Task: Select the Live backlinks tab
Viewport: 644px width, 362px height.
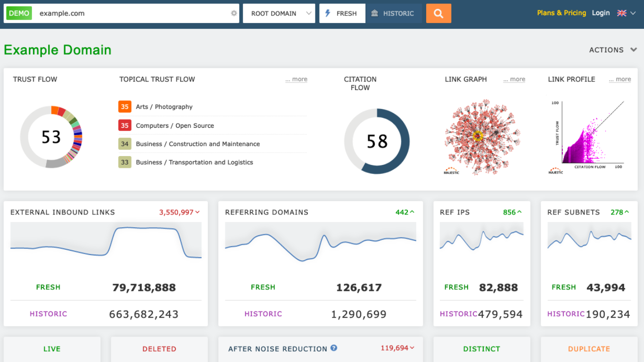Action: pos(51,349)
